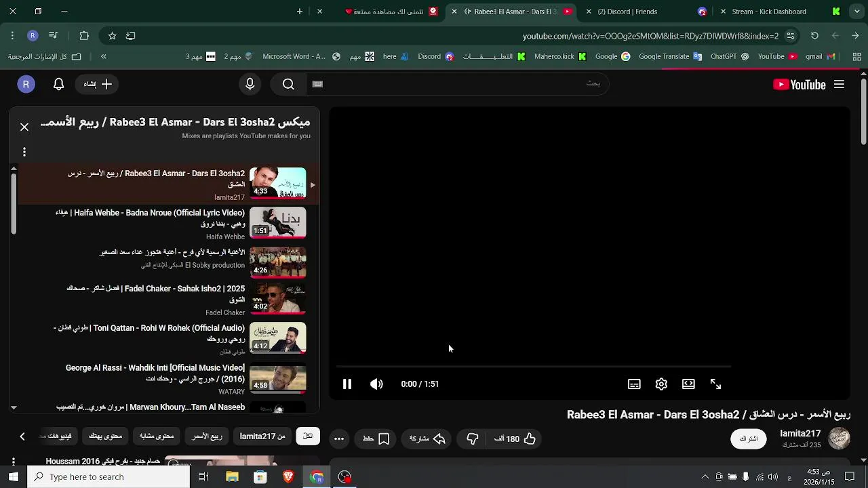Select the الكل filter chip
Viewport: 868px width, 488px height.
click(x=308, y=436)
